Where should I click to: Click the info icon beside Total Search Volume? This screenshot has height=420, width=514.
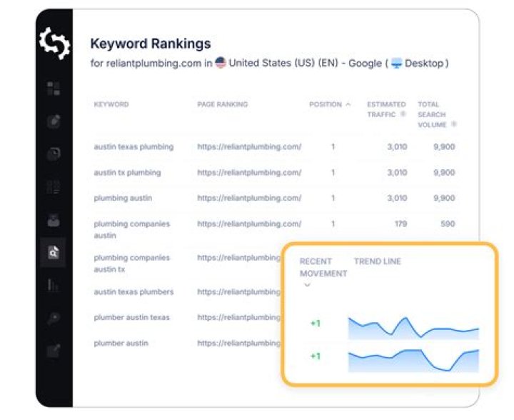[454, 124]
